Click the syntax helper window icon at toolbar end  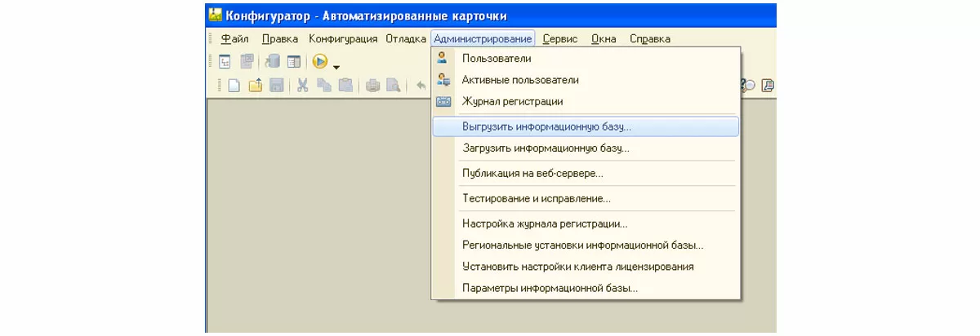[x=768, y=85]
